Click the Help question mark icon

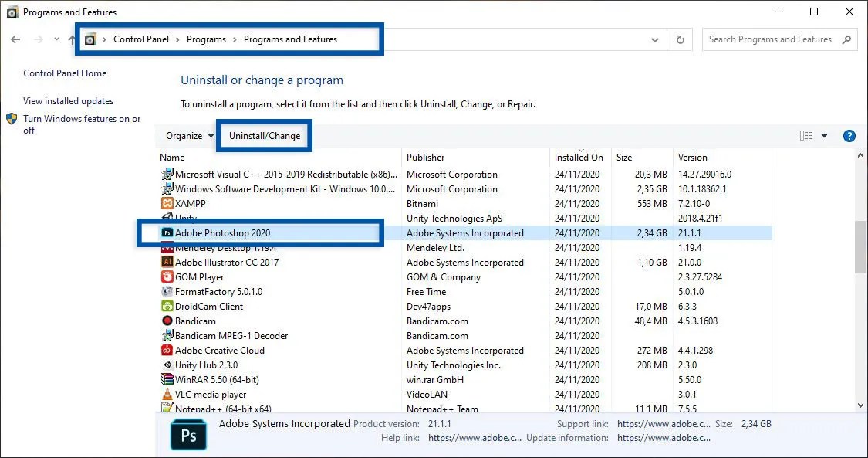point(849,135)
